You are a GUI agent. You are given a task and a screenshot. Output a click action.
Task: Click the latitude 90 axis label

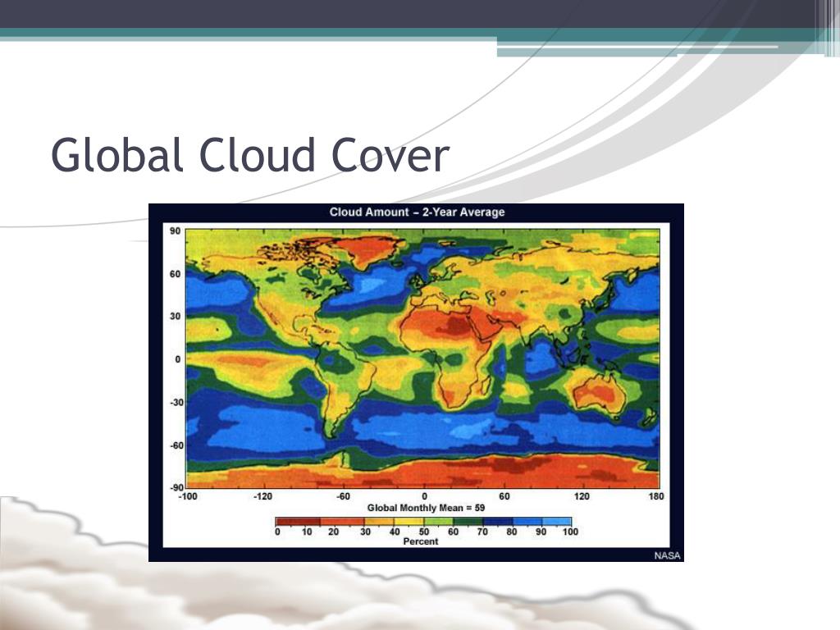pyautogui.click(x=176, y=231)
